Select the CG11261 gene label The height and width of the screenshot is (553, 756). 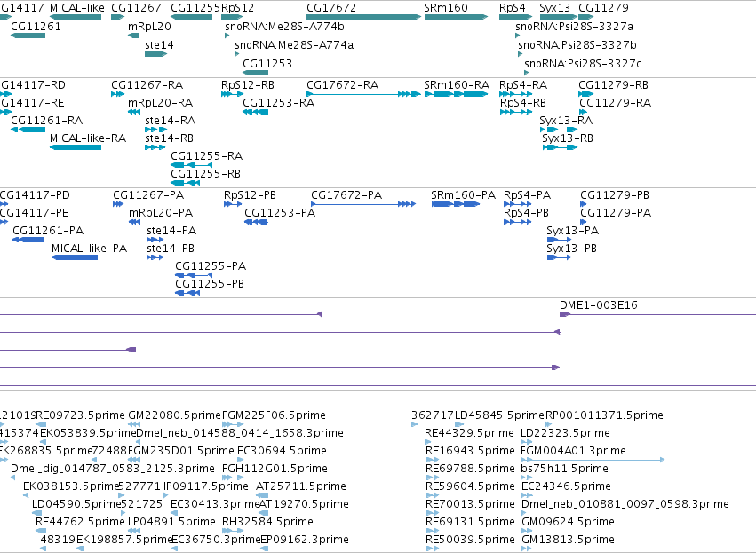[36, 27]
